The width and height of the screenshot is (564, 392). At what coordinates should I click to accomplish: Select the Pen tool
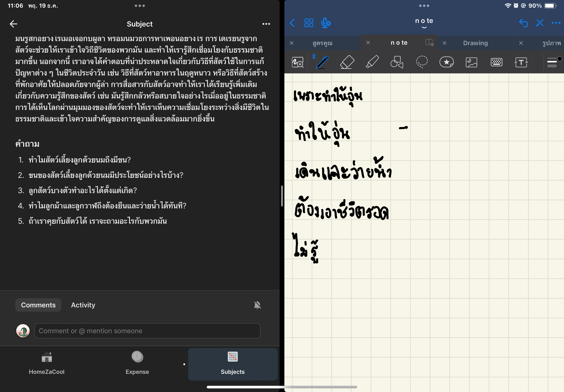[x=322, y=62]
